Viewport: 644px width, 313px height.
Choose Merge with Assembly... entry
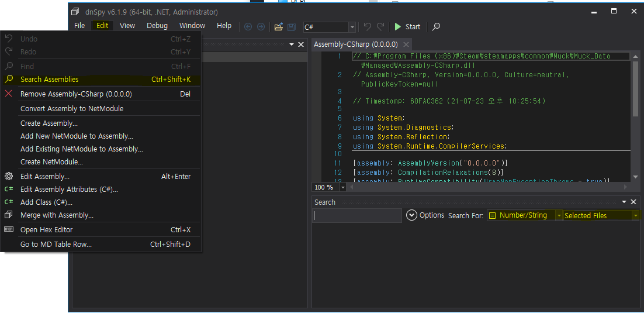[101, 215]
